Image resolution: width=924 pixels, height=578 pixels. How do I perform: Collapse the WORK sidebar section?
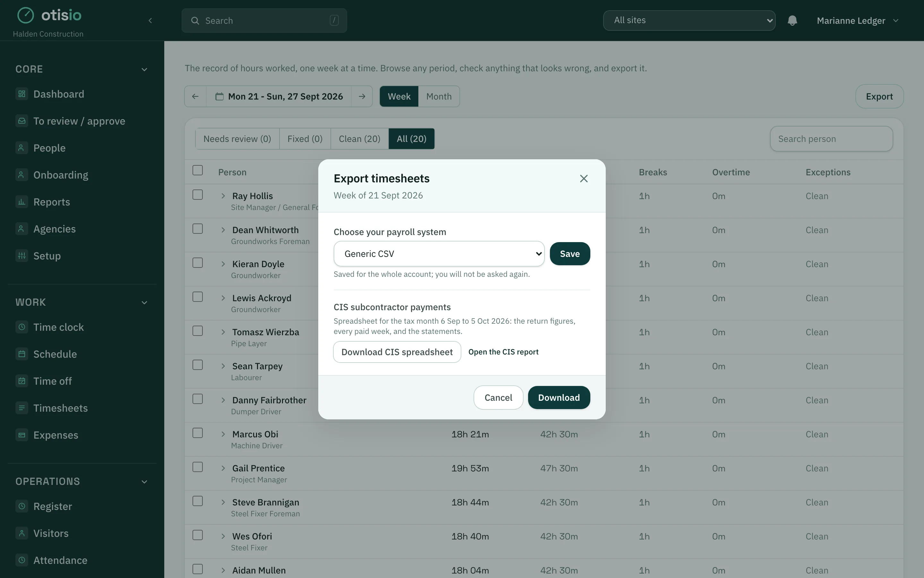click(x=144, y=303)
